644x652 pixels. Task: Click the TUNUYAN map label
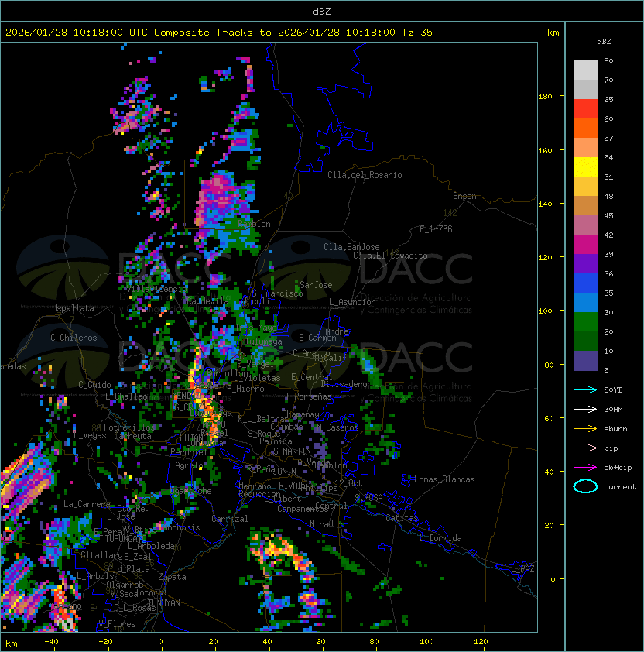(164, 603)
